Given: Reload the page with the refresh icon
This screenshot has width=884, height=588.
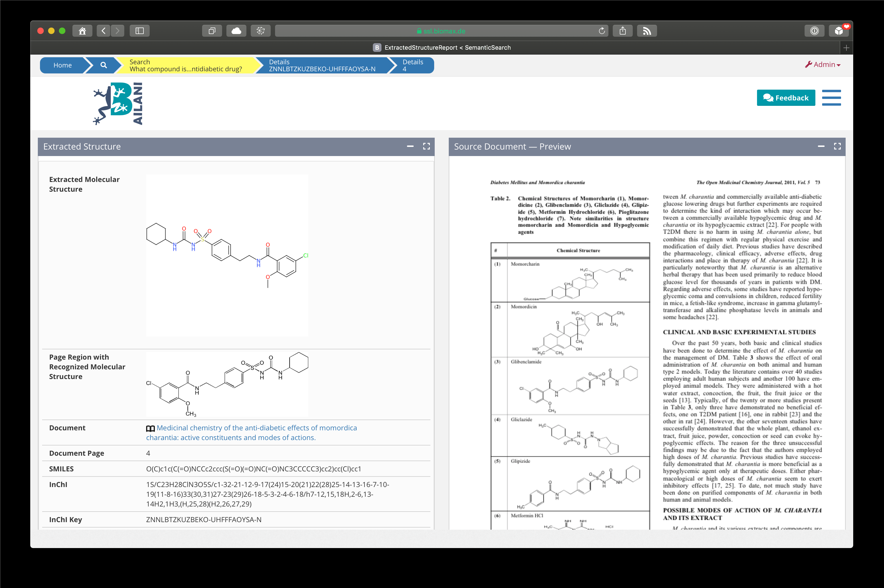Looking at the screenshot, I should [601, 31].
